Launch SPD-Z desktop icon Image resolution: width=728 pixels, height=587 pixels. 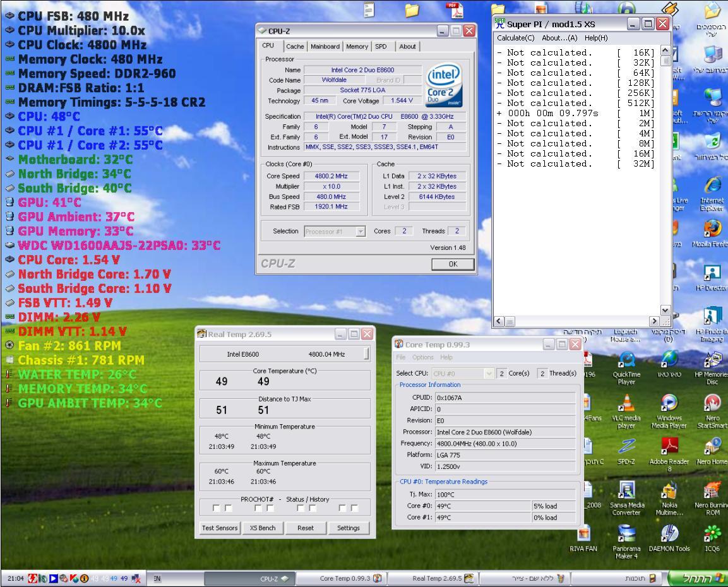tap(626, 451)
